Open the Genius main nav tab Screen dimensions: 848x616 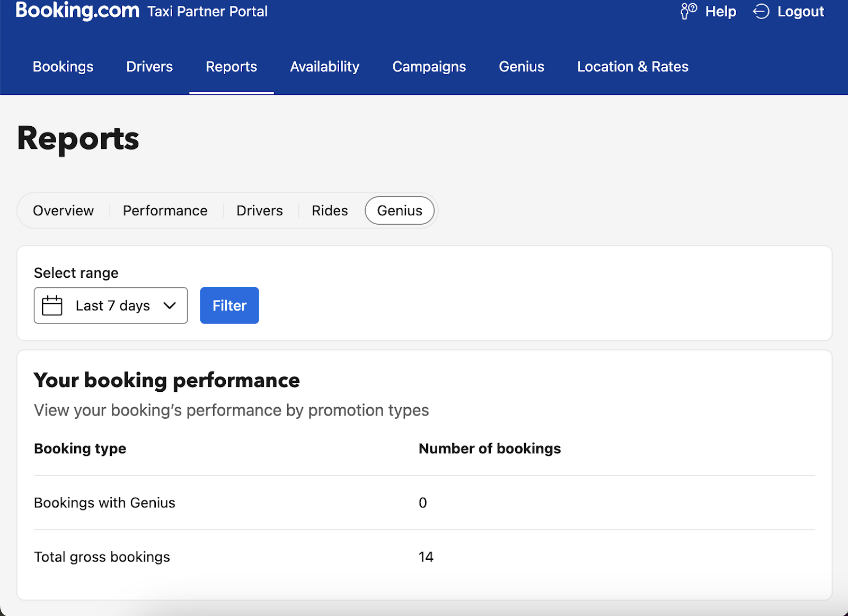(x=522, y=67)
